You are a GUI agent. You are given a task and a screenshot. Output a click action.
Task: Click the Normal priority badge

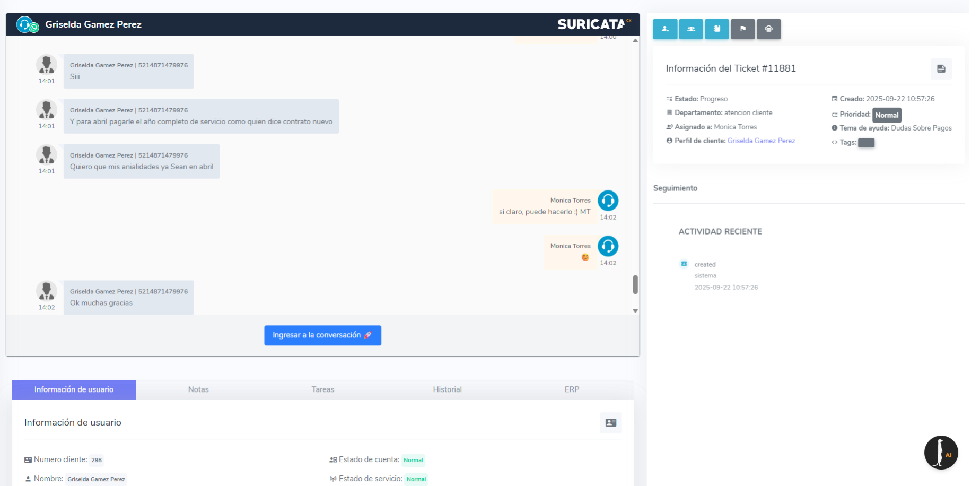(887, 115)
